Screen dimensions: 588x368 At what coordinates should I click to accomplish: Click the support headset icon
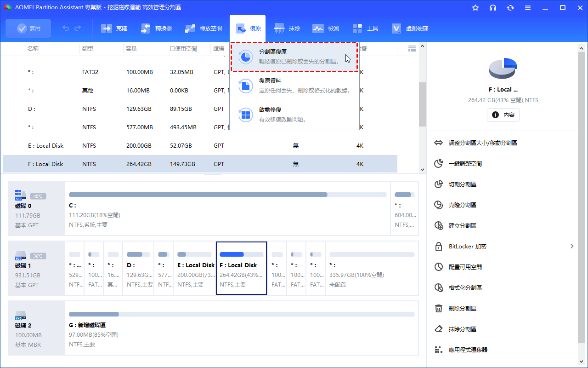click(x=493, y=8)
